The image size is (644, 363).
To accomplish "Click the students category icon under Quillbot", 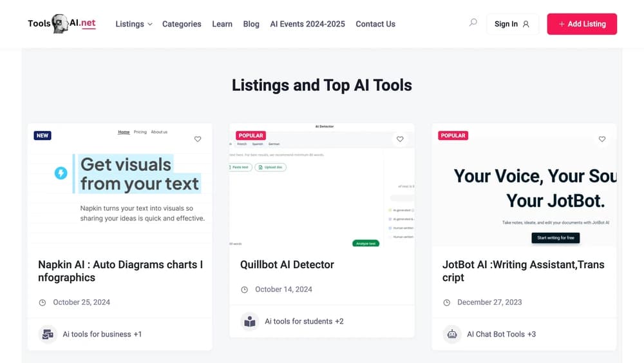I will coord(250,322).
